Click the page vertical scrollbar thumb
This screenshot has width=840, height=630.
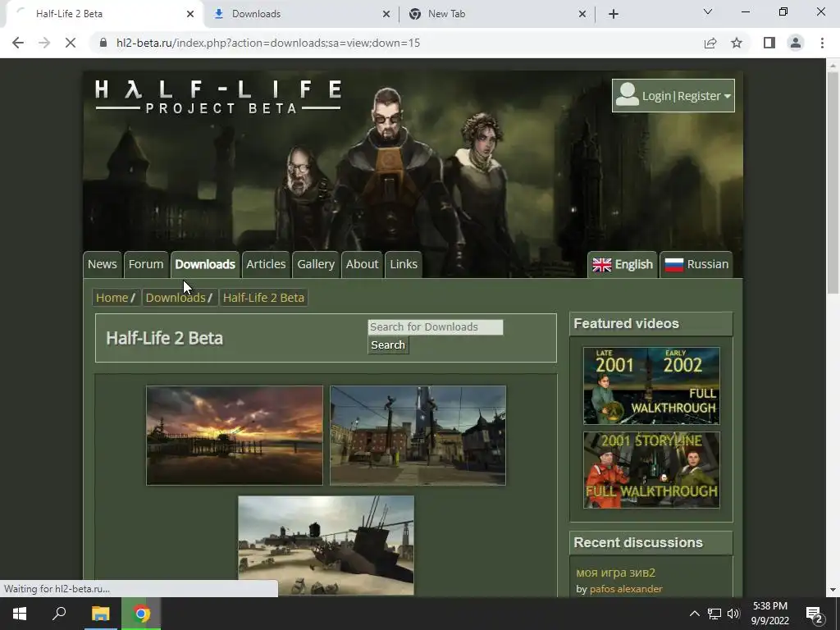pos(833,182)
